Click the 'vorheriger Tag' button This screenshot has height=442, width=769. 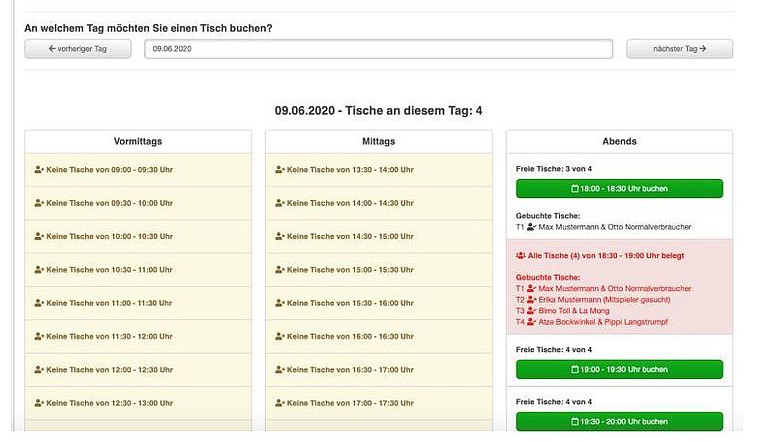77,49
